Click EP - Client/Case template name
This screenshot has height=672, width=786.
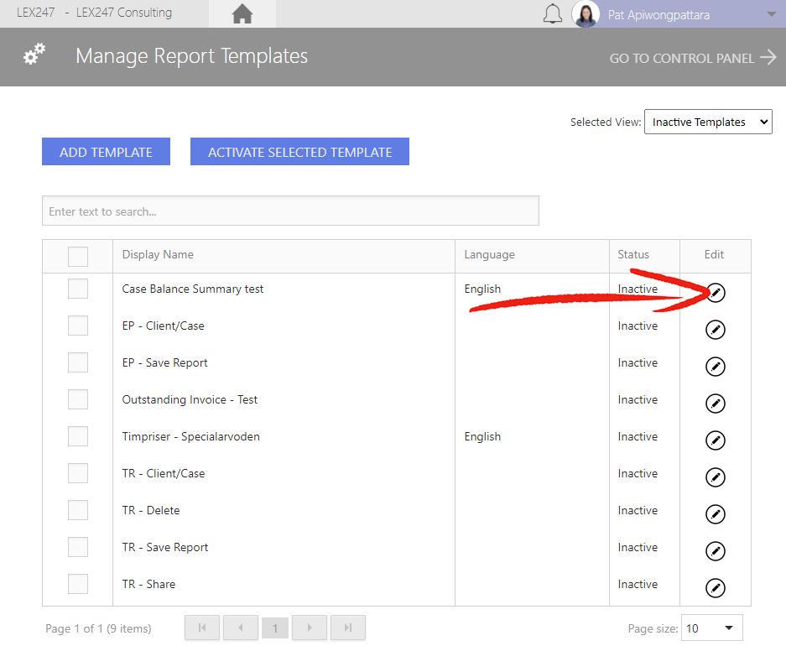(164, 326)
